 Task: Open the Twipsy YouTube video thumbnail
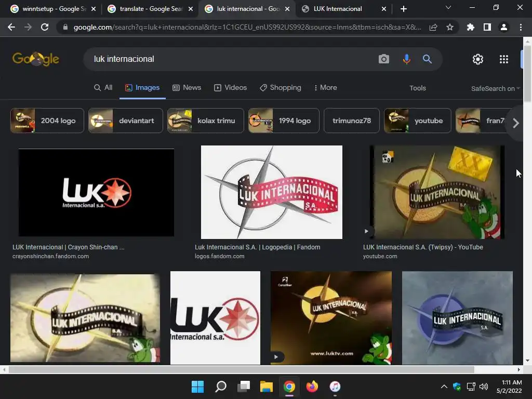pyautogui.click(x=437, y=192)
